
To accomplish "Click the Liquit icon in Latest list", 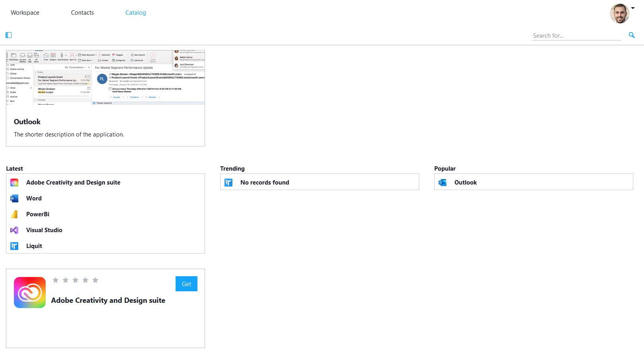I will 14,246.
